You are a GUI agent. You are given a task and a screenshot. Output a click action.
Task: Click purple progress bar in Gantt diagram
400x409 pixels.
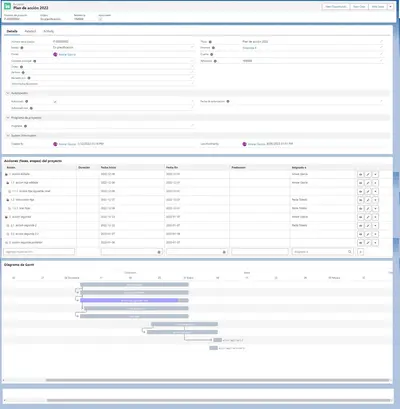(129, 300)
